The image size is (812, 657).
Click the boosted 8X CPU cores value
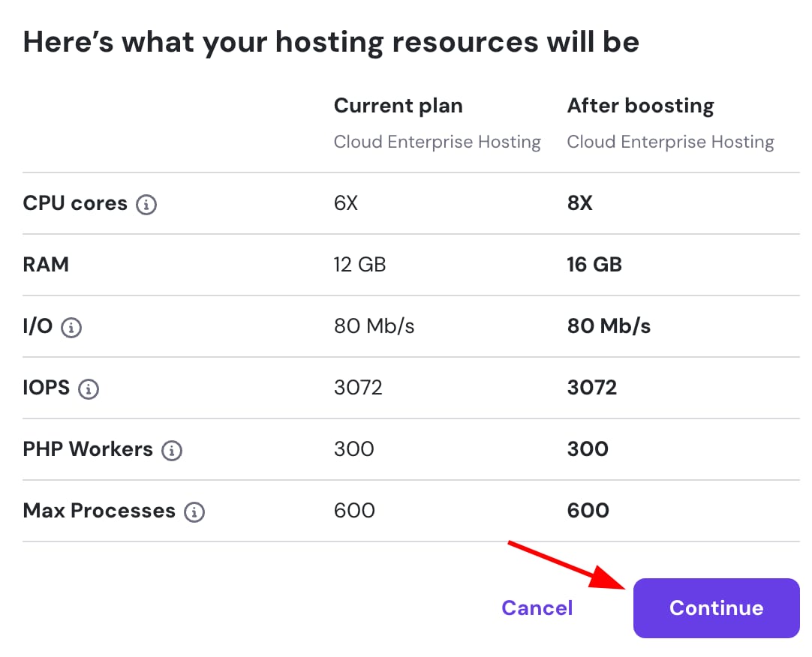pyautogui.click(x=579, y=203)
